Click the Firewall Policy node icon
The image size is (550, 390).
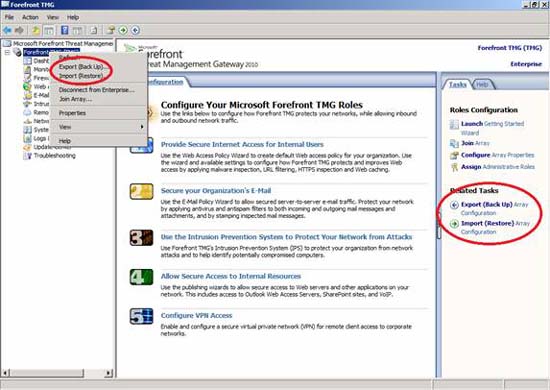(x=27, y=78)
